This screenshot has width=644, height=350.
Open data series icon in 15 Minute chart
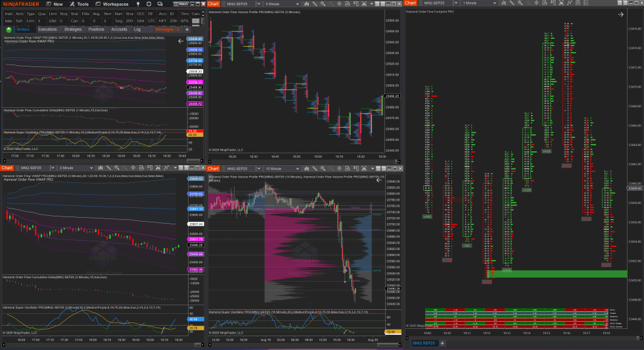tap(364, 168)
